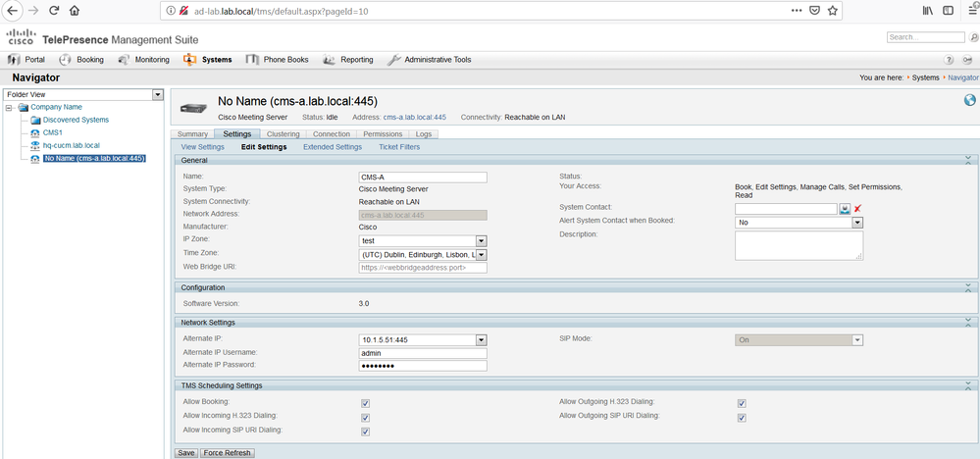Click the globe icon at top right
Image resolution: width=980 pixels, height=459 pixels.
click(x=969, y=100)
